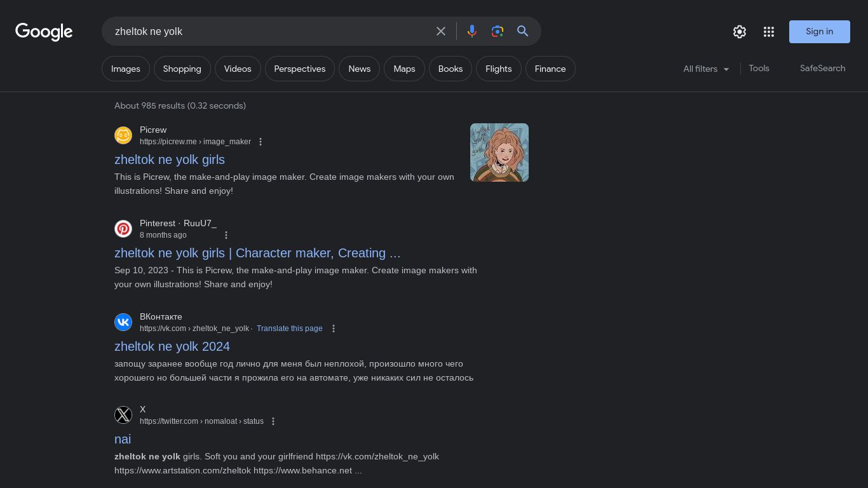Click Translate this page link
The width and height of the screenshot is (868, 488).
click(289, 329)
